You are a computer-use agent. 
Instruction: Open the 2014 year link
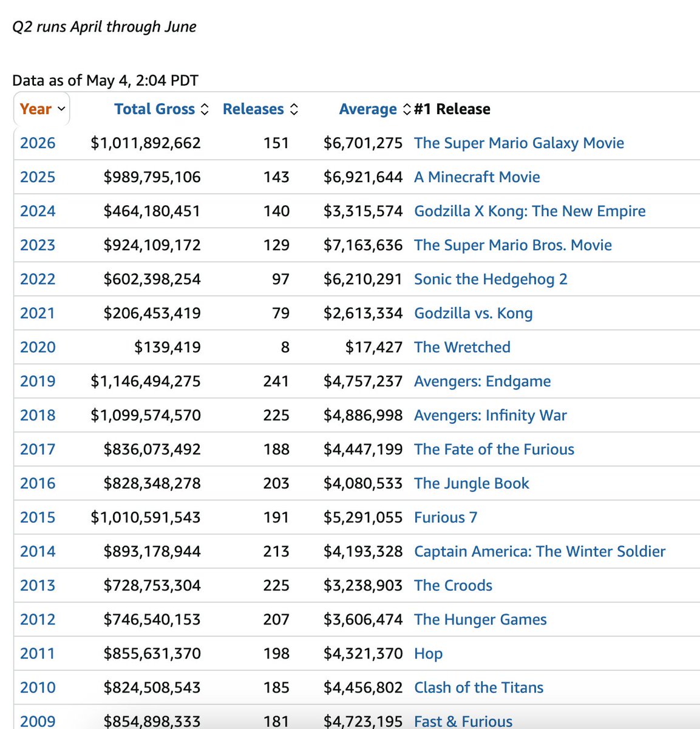pyautogui.click(x=38, y=552)
